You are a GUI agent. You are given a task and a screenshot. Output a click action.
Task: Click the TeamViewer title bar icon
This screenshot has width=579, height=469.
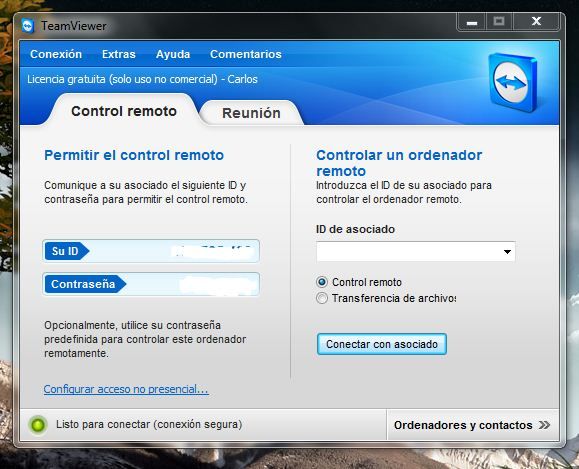click(x=28, y=26)
